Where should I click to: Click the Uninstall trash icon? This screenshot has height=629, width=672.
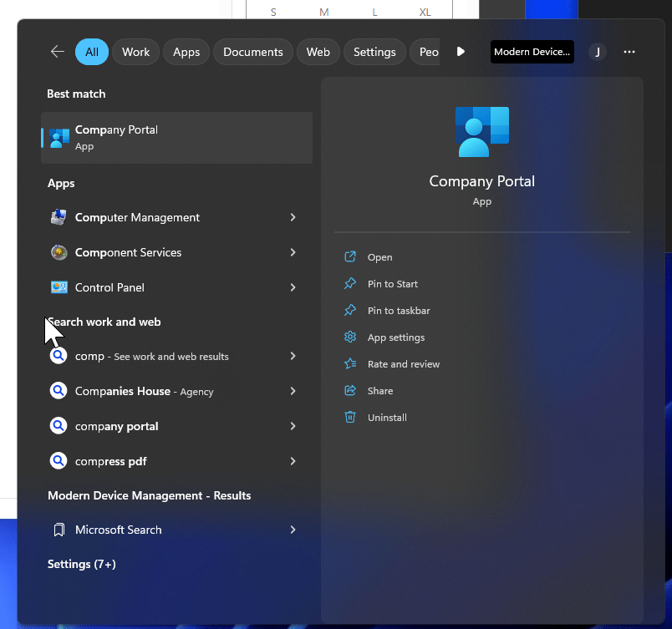pos(350,418)
